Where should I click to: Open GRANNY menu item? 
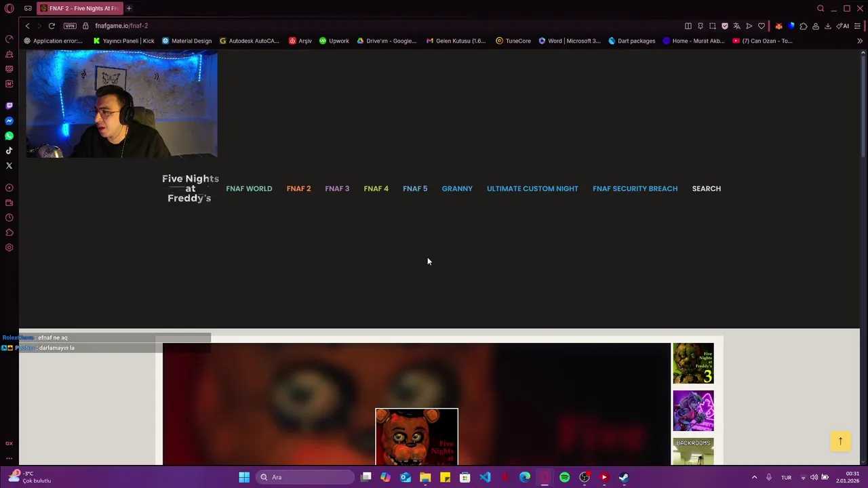[457, 188]
